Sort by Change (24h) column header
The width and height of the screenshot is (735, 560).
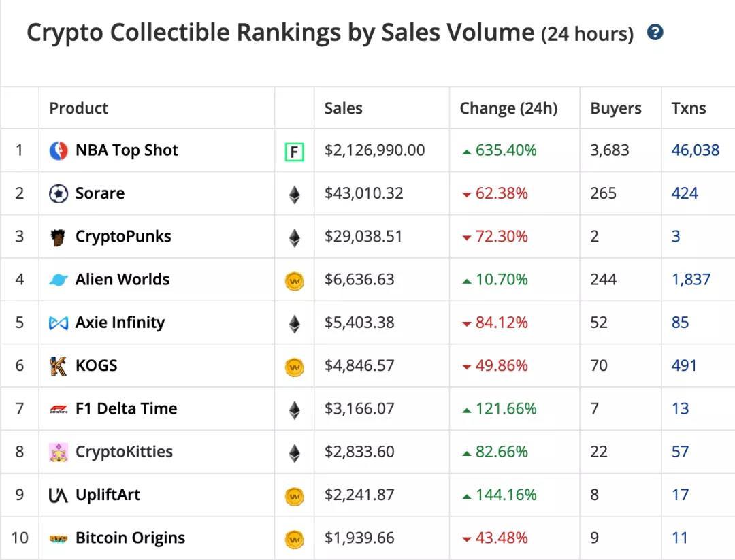[508, 108]
